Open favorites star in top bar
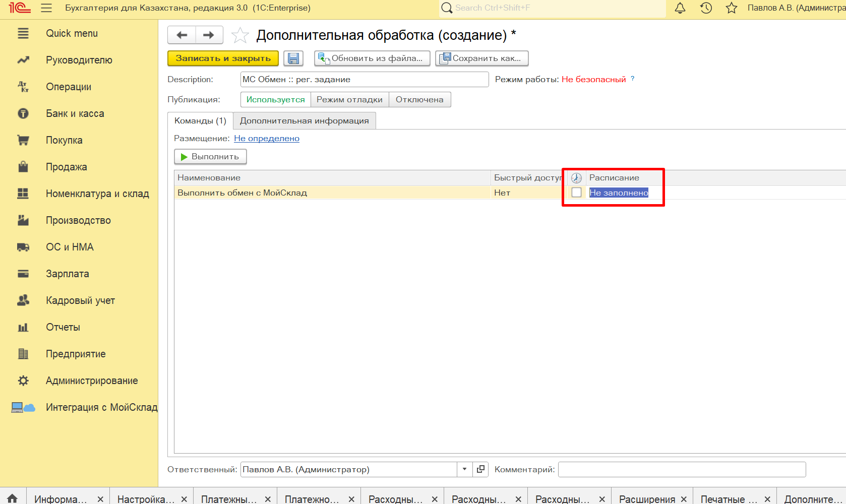 [732, 8]
